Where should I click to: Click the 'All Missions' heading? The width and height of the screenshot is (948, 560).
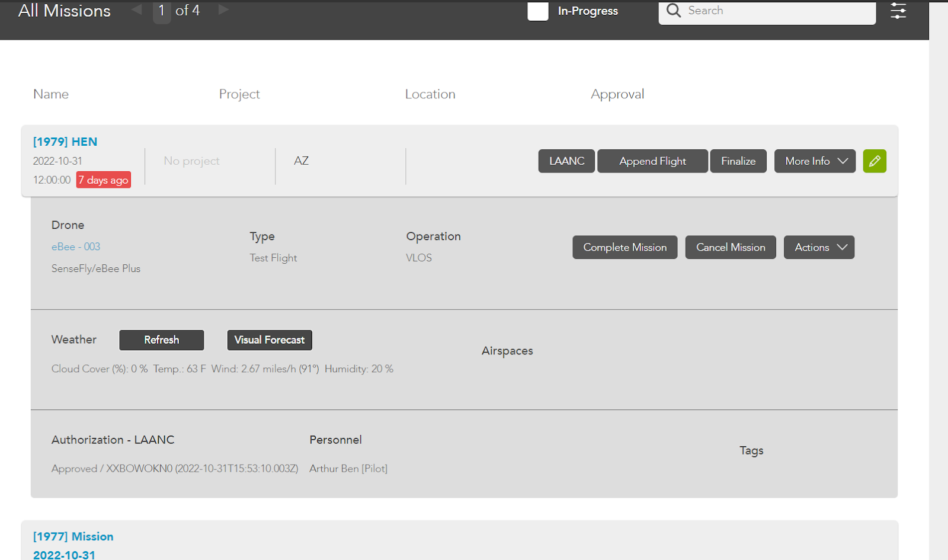pyautogui.click(x=65, y=11)
